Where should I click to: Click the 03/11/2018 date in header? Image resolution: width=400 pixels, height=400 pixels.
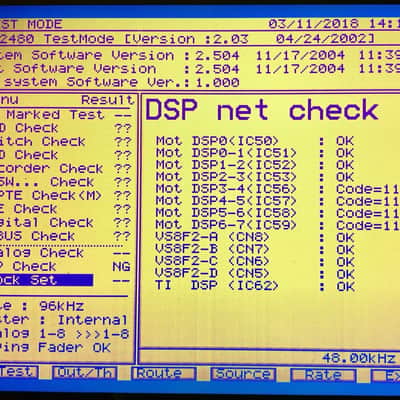314,24
